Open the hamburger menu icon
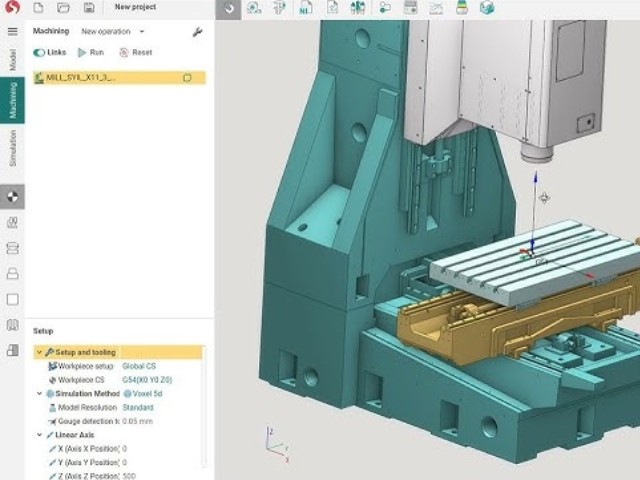The width and height of the screenshot is (640, 480). (x=13, y=31)
